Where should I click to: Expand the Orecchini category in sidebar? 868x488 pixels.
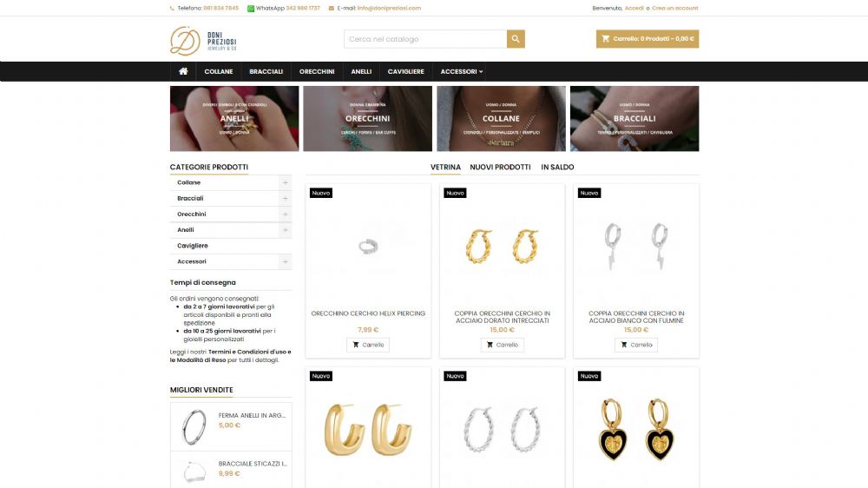click(x=285, y=214)
